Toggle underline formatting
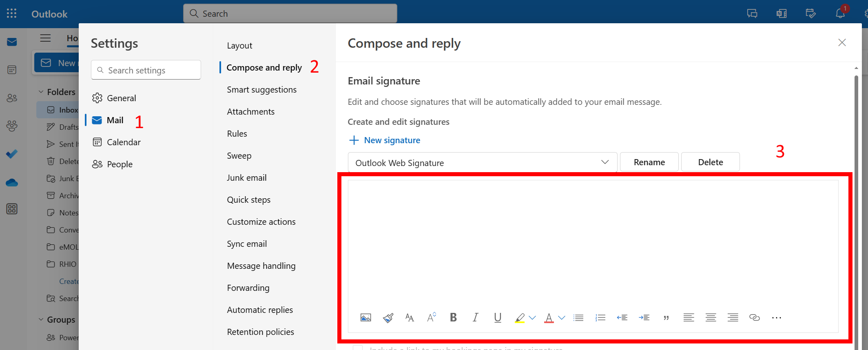This screenshot has width=868, height=350. coord(497,318)
